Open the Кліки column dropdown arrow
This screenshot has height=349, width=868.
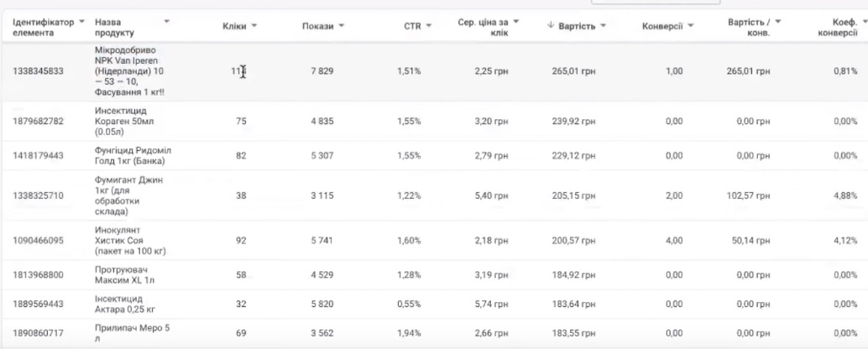click(253, 27)
